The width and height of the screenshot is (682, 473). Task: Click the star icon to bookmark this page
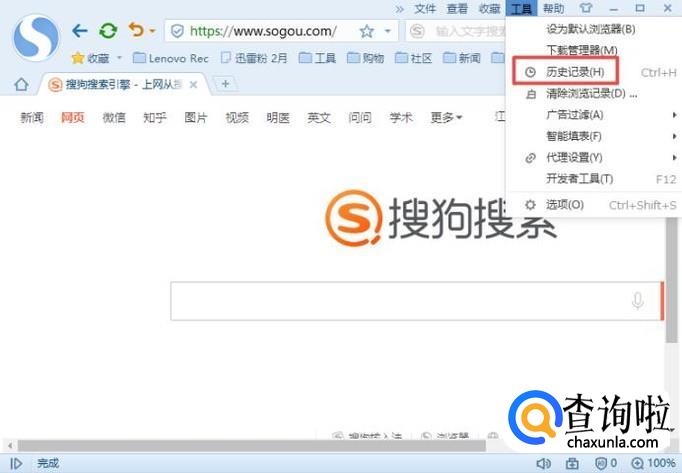click(x=366, y=32)
